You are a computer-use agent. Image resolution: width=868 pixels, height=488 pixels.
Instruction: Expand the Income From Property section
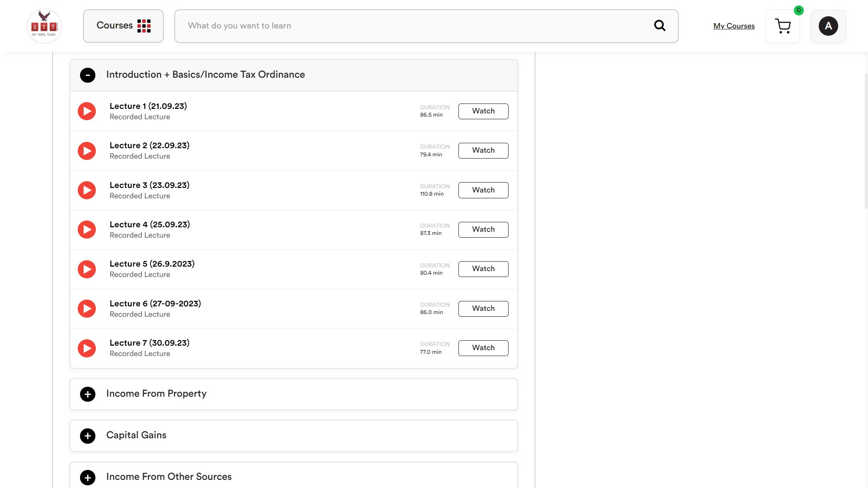pyautogui.click(x=88, y=394)
